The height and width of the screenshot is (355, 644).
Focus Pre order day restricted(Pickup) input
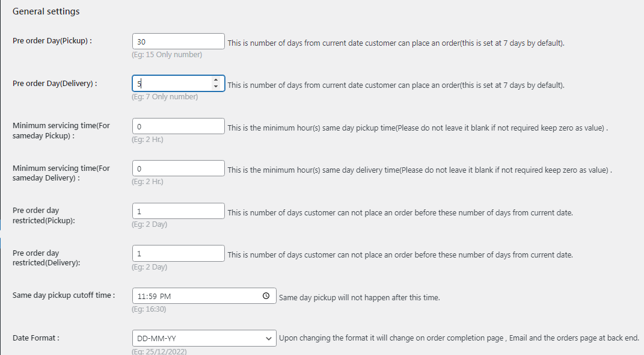pos(178,211)
